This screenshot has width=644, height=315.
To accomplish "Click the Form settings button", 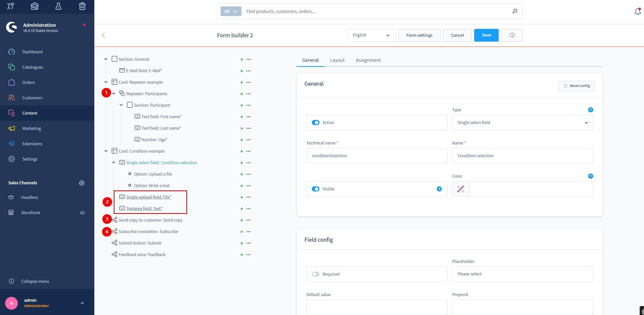I will [x=419, y=35].
